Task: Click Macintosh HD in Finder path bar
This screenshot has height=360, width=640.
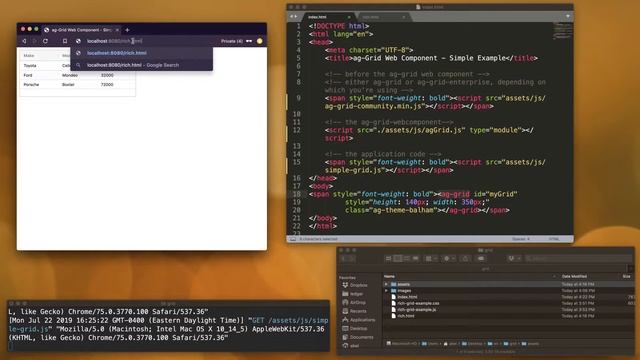Action: pyautogui.click(x=402, y=344)
